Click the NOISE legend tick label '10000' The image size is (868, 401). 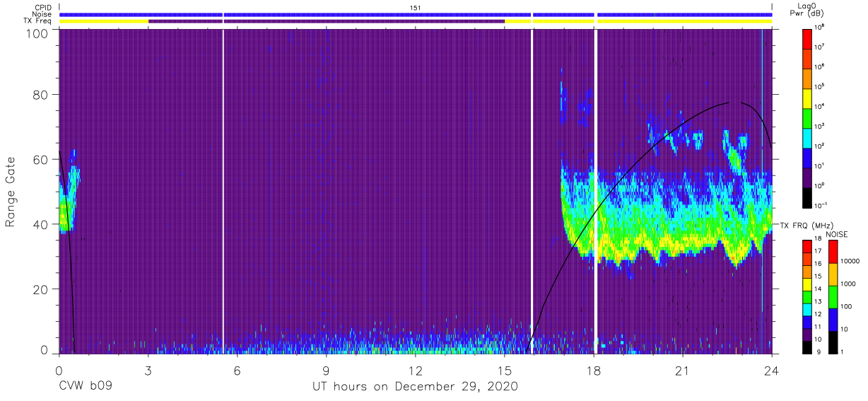point(850,262)
